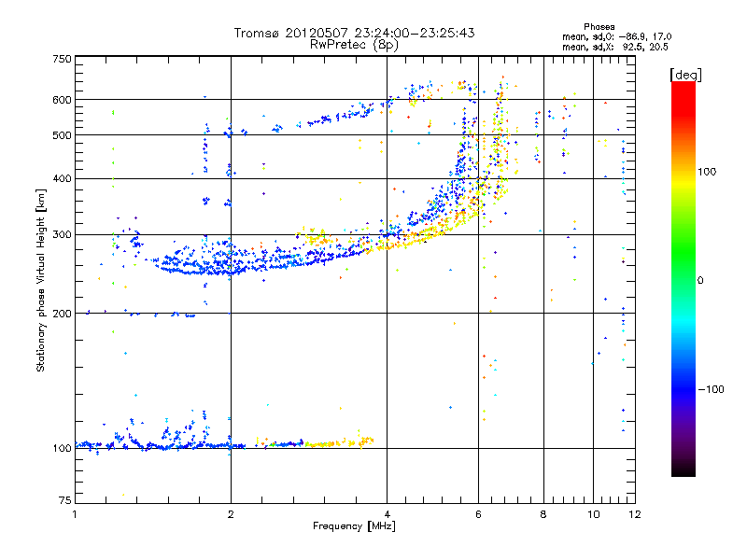Viewport: 747px width, 560px height.
Task: Click the "75" height tick label
Action: point(65,500)
